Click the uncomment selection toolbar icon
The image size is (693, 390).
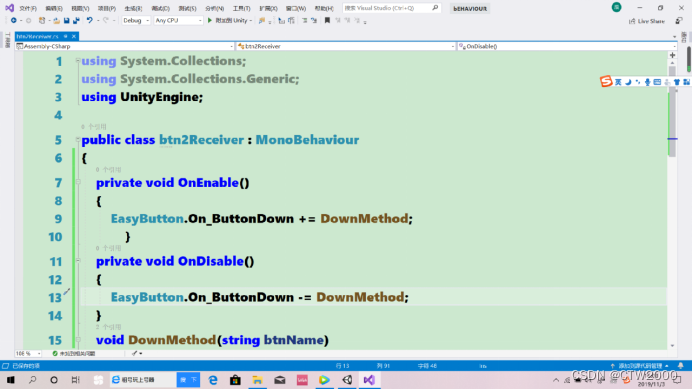[x=314, y=20]
